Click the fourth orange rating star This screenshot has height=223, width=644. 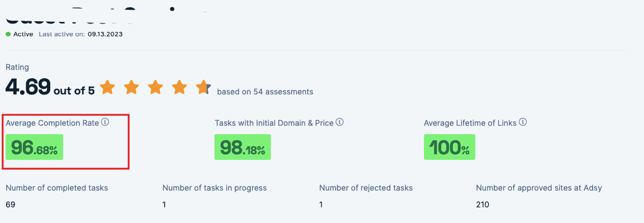179,87
